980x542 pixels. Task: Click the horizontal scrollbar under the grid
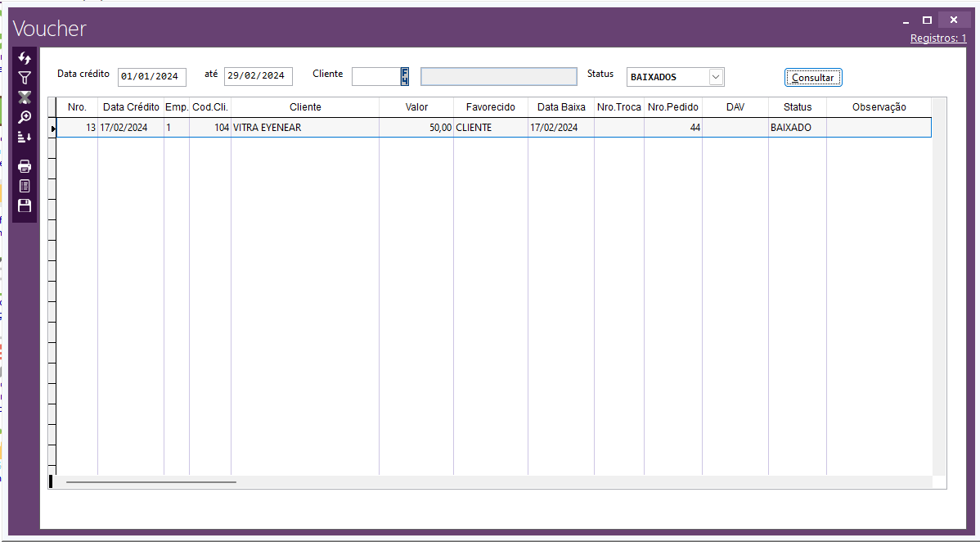point(151,481)
